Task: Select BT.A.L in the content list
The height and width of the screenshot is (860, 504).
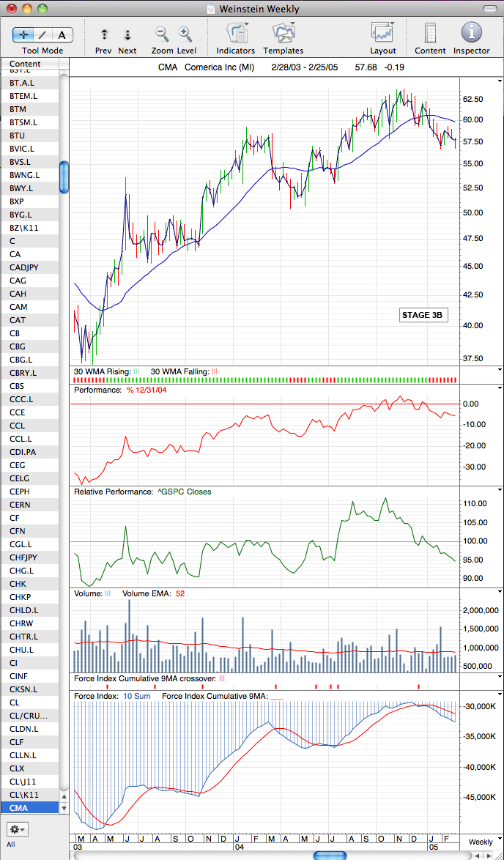Action: tap(29, 82)
